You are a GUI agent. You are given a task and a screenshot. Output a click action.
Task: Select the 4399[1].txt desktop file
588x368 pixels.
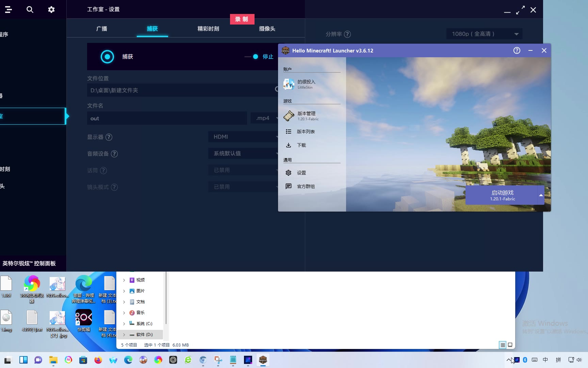(x=32, y=321)
